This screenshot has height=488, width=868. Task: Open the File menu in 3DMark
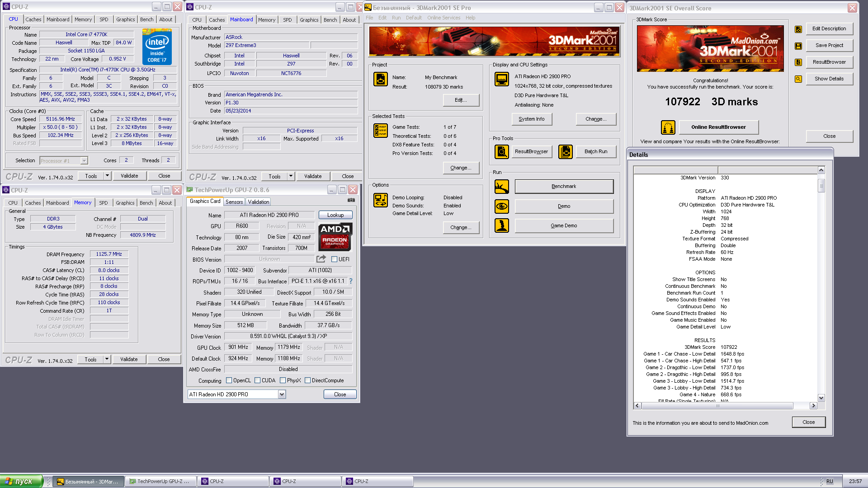pyautogui.click(x=369, y=18)
